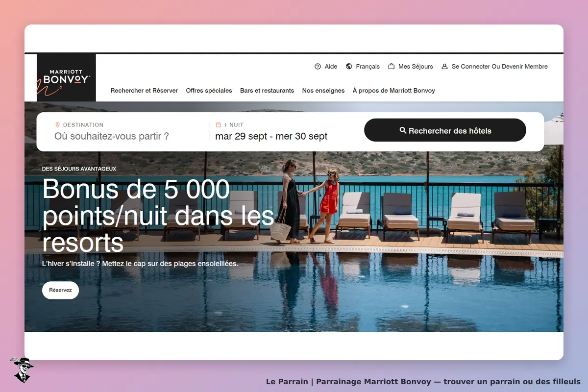Viewport: 588px width, 392px height.
Task: Click the L'hiver s'installe subtitle text
Action: (x=140, y=264)
